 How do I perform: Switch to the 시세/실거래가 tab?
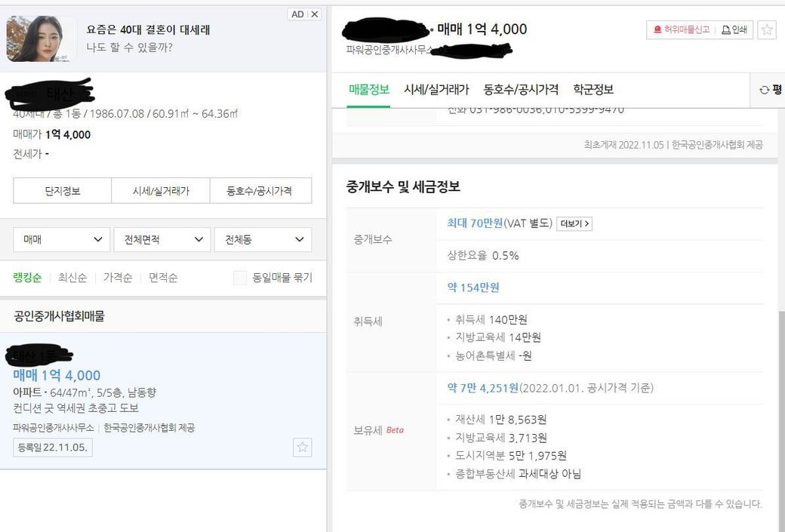[x=436, y=90]
